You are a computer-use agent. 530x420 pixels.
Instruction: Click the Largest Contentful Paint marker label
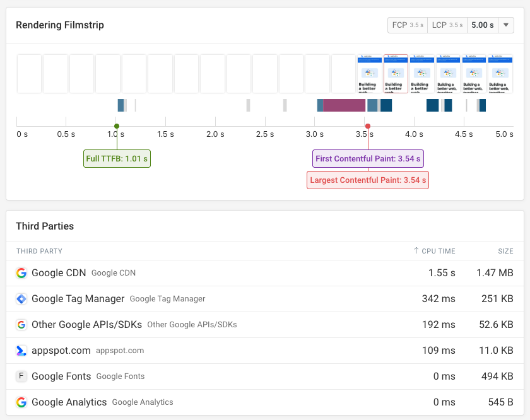[368, 180]
